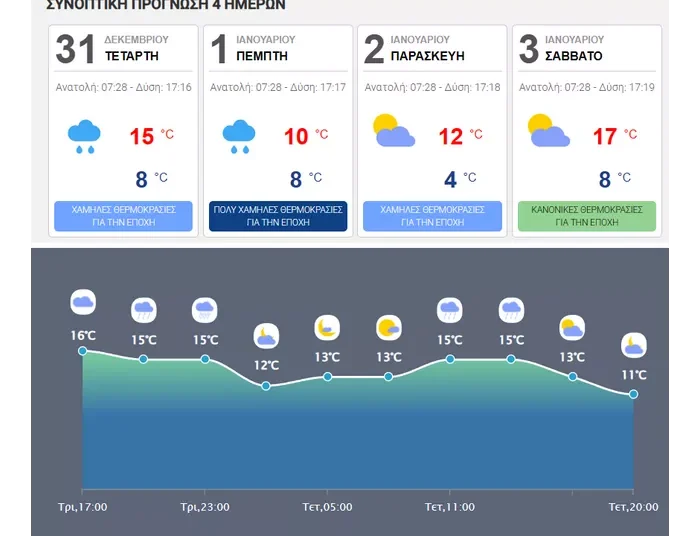The image size is (700, 536).
Task: Click the 16°C data point on the graph
Action: pos(83,351)
